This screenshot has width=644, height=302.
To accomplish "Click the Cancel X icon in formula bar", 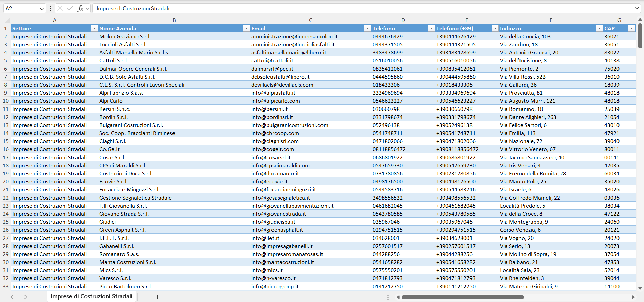I will pos(60,8).
